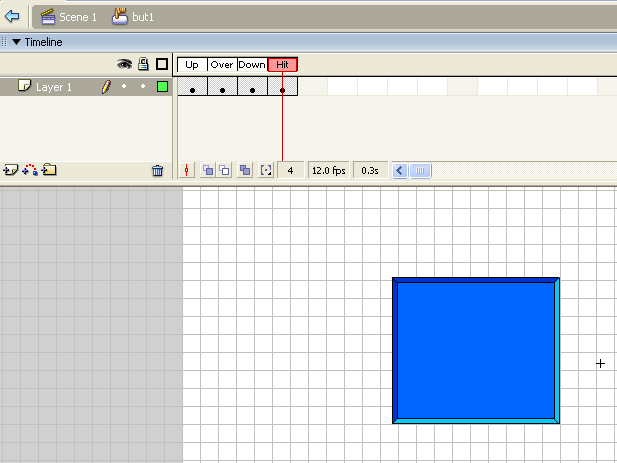Screen dimensions: 617x463
Task: Select the Down frame header
Action: 252,65
